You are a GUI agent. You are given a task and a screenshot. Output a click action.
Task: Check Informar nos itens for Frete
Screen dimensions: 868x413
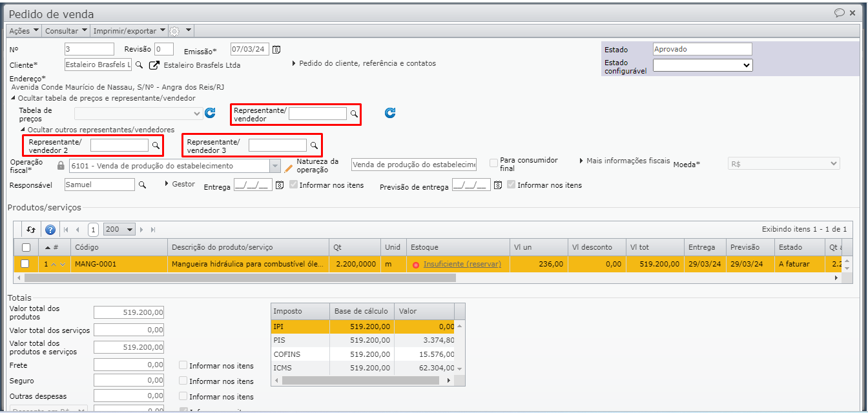[183, 365]
